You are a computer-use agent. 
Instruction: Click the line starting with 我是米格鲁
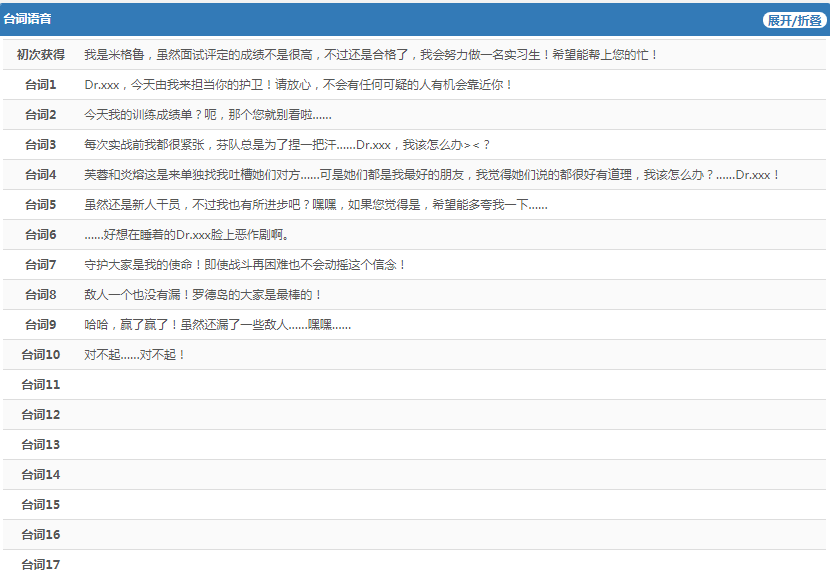click(x=370, y=55)
